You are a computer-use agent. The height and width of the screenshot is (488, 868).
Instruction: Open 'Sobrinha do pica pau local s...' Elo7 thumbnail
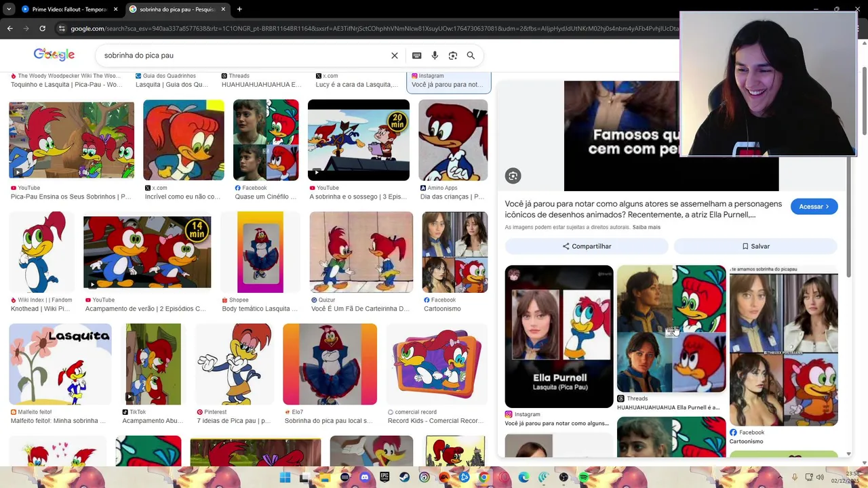click(x=330, y=364)
